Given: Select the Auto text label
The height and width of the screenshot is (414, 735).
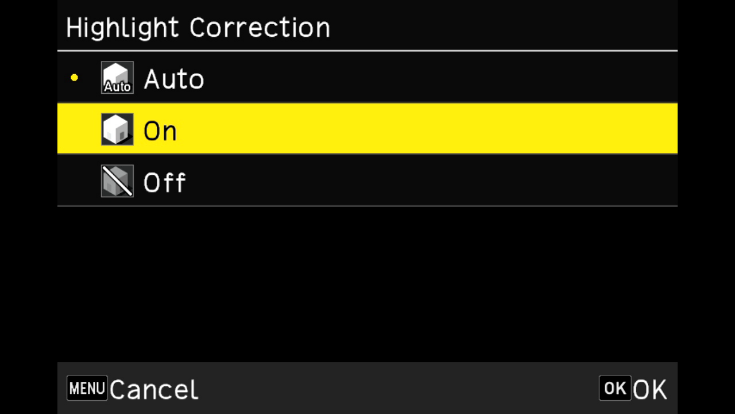Looking at the screenshot, I should (x=174, y=78).
